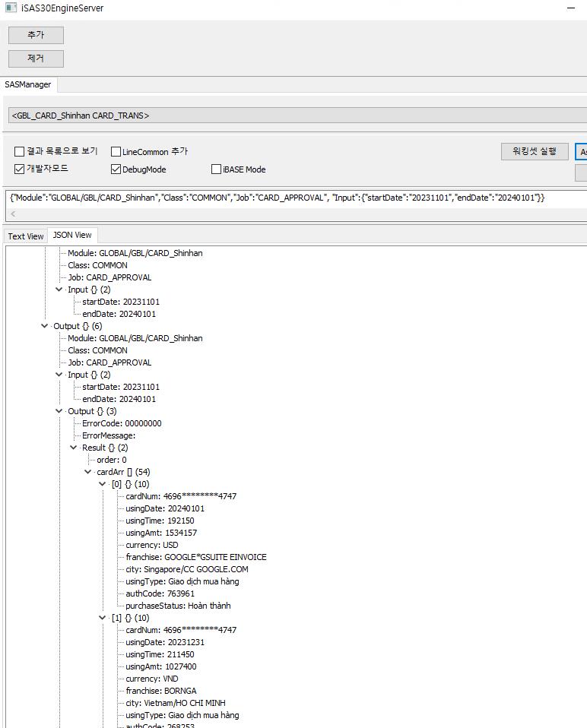Screen dimensions: 587x728
Task: Switch to the JSON View tab
Action: point(72,235)
